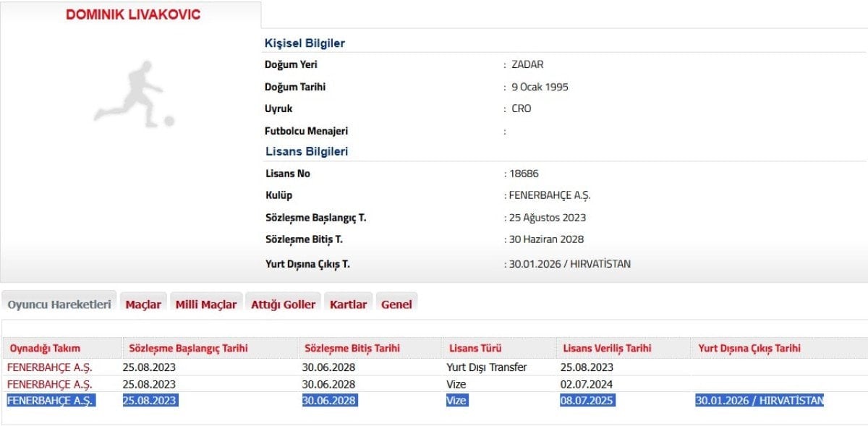Click the Lisans Türü column header
Image resolution: width=868 pixels, height=426 pixels.
475,348
